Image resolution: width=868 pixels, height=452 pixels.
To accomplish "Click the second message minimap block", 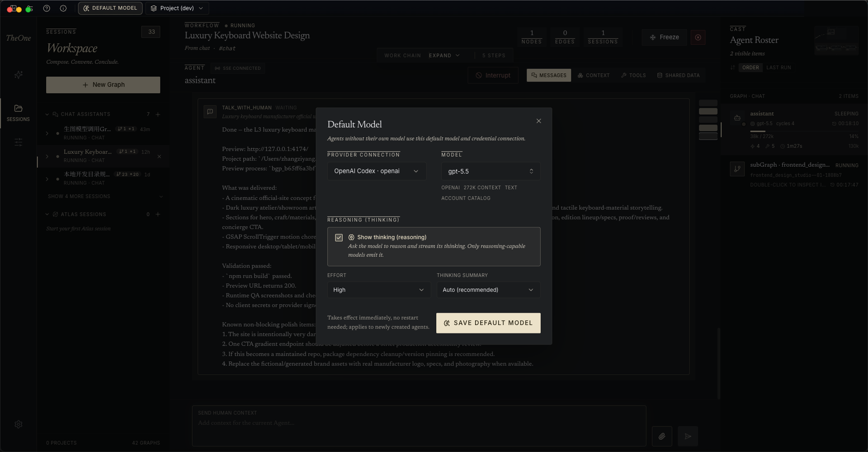I will (708, 111).
